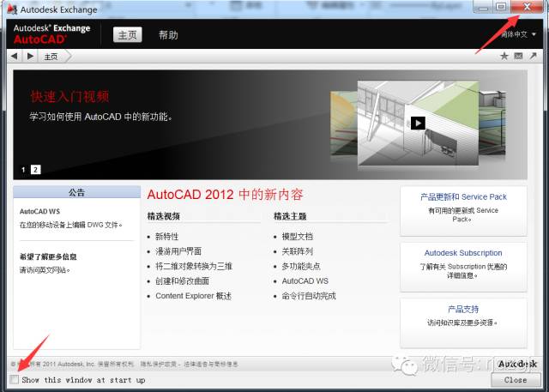Screen dimensions: 549x392
Task: Click the back navigation arrow
Action: tap(14, 56)
